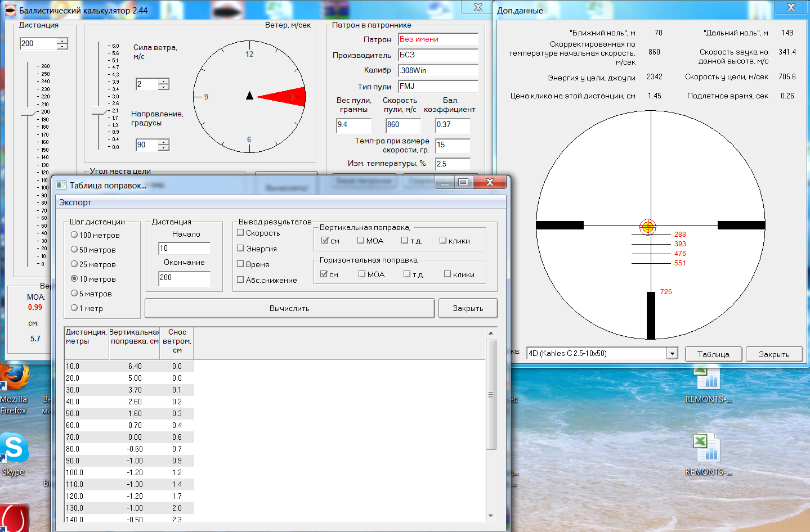
Task: Open the upper REMONTS Excel file icon
Action: tap(708, 378)
